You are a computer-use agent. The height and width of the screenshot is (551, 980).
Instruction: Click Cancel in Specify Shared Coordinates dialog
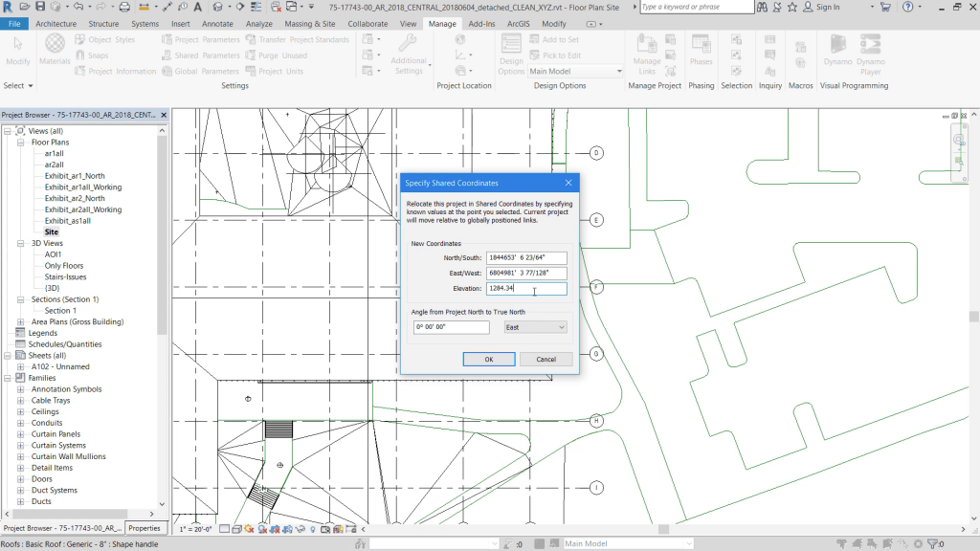click(546, 360)
